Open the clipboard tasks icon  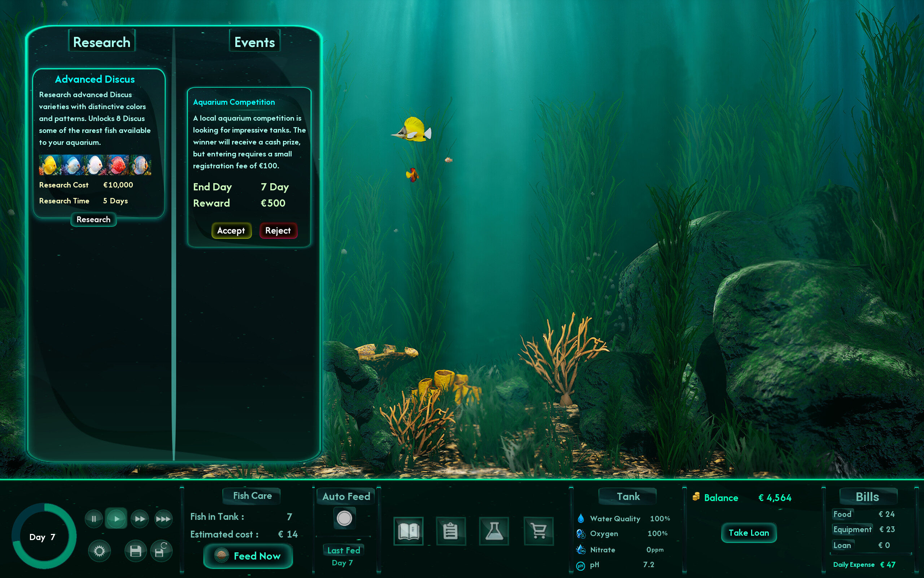450,531
